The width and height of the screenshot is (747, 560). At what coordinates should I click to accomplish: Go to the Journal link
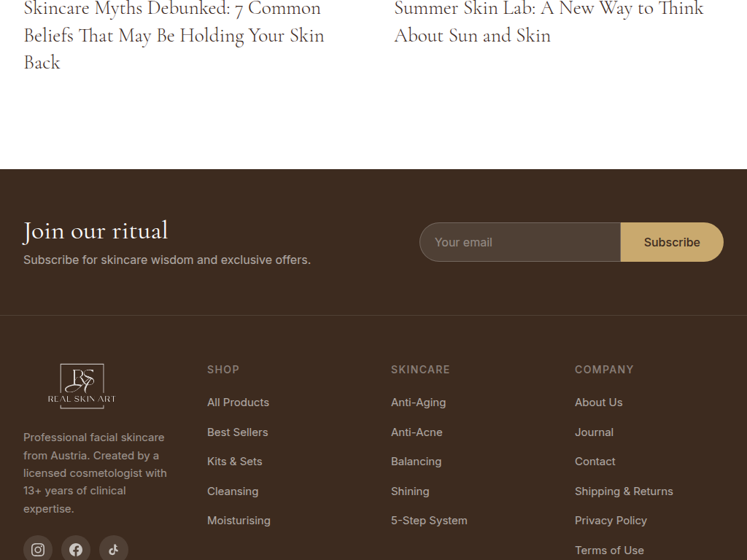coord(594,432)
